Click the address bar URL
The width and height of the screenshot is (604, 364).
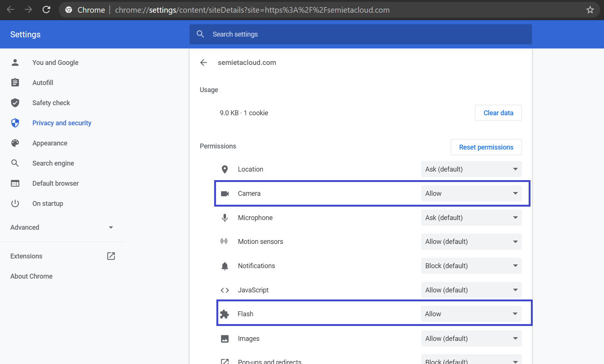pyautogui.click(x=252, y=10)
